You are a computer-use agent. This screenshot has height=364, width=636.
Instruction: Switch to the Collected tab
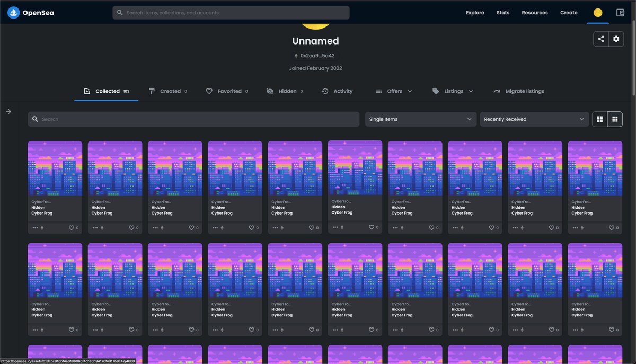click(107, 91)
